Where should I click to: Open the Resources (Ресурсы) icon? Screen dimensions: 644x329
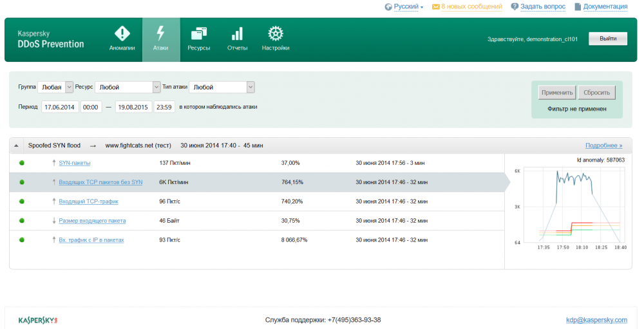(198, 34)
